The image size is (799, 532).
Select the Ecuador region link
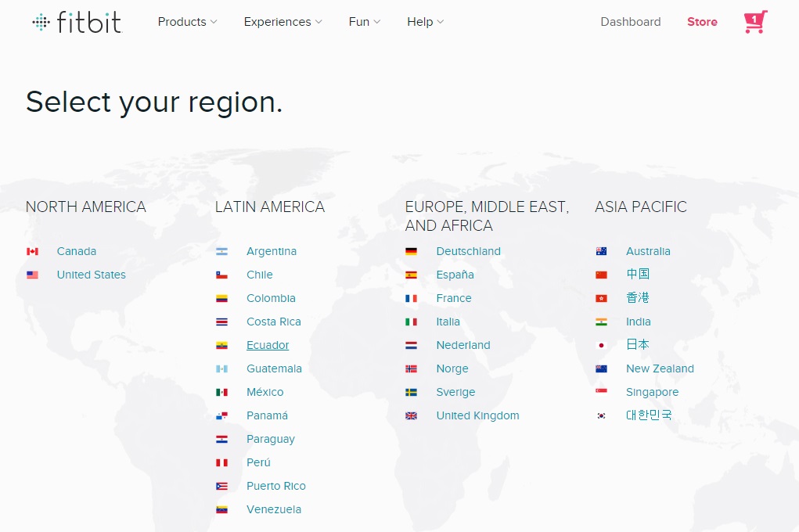click(268, 345)
